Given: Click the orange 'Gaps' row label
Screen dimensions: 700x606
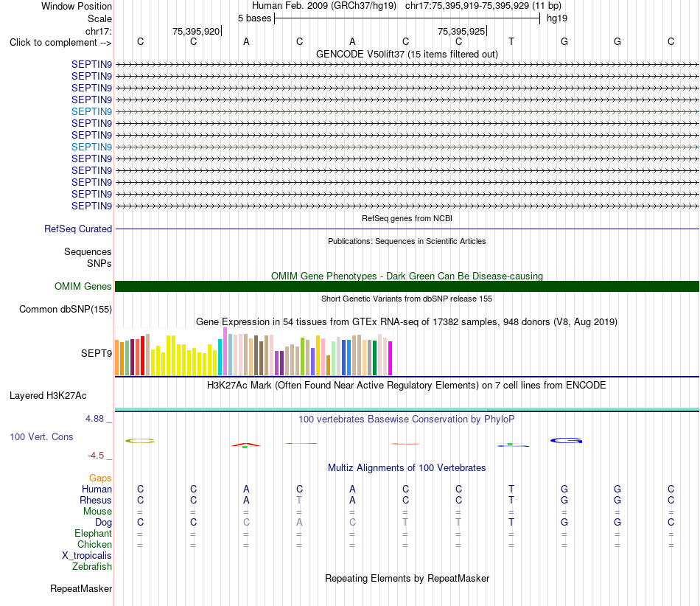Looking at the screenshot, I should [x=100, y=478].
